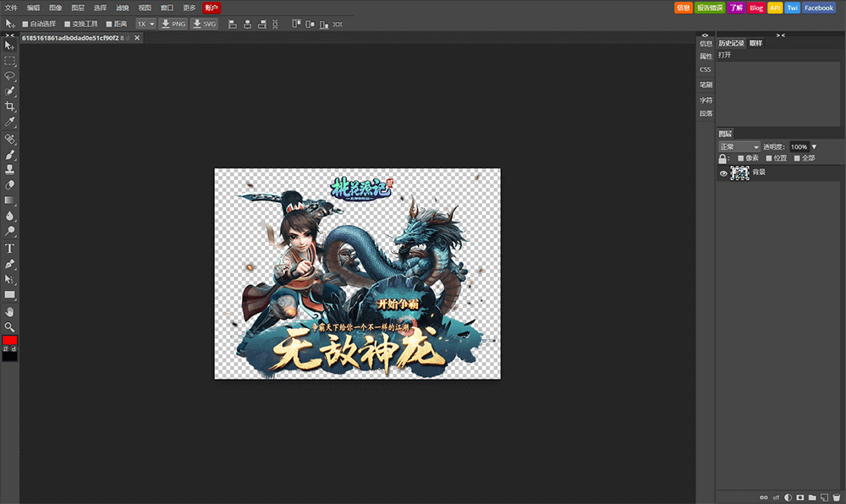Click the red foreground color swatch
The width and height of the screenshot is (846, 504).
pos(9,340)
